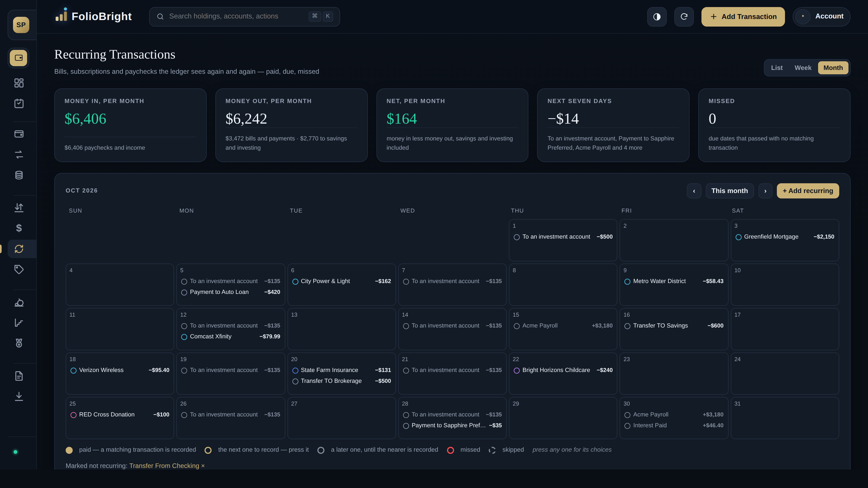Open the download icon in sidebar
The width and height of the screenshot is (868, 488).
pyautogui.click(x=19, y=396)
